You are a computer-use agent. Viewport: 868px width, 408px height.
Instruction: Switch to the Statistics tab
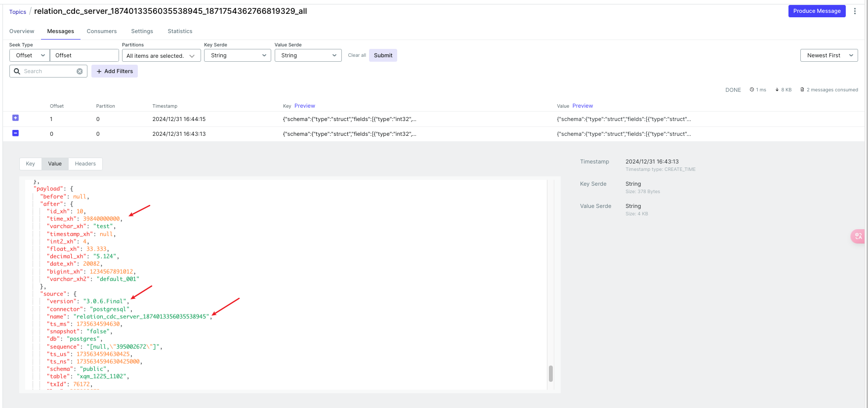pos(180,31)
